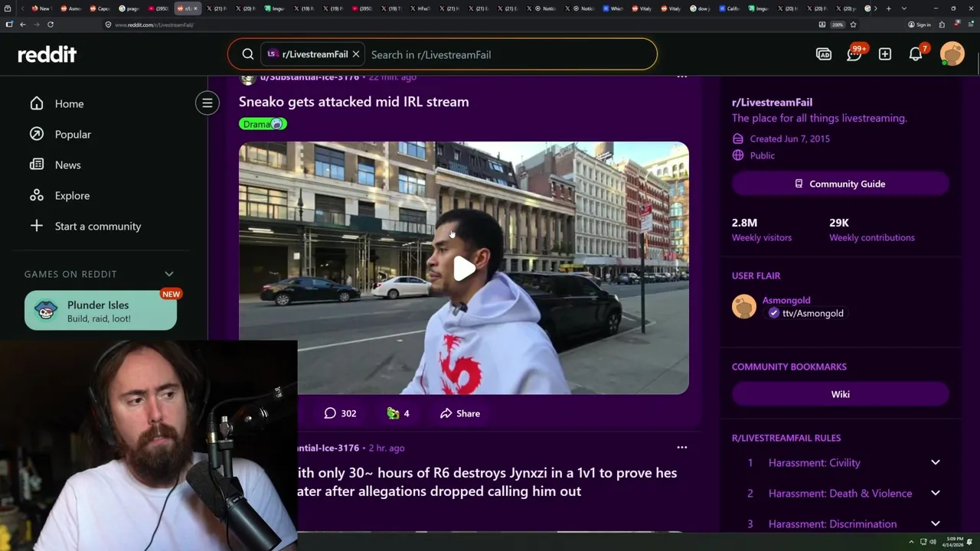The width and height of the screenshot is (980, 551).
Task: Click the r/LivestreamFail community name in sidebar
Action: [x=772, y=102]
